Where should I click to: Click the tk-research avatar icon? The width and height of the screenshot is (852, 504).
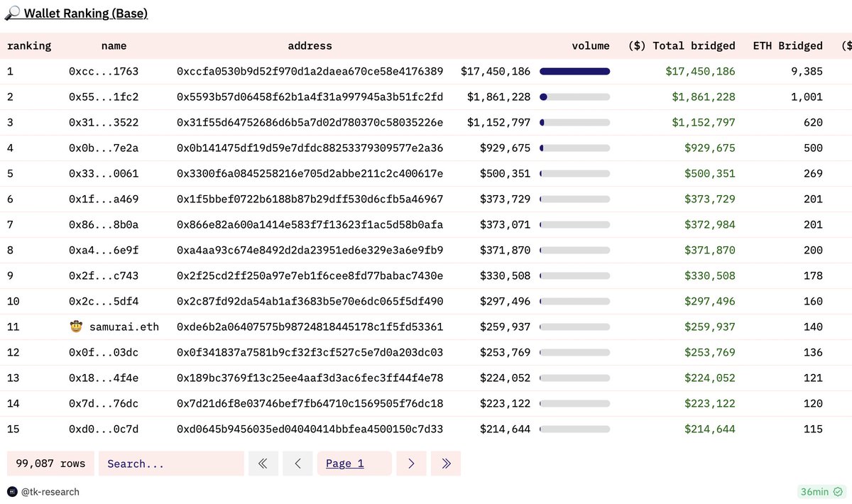point(12,491)
